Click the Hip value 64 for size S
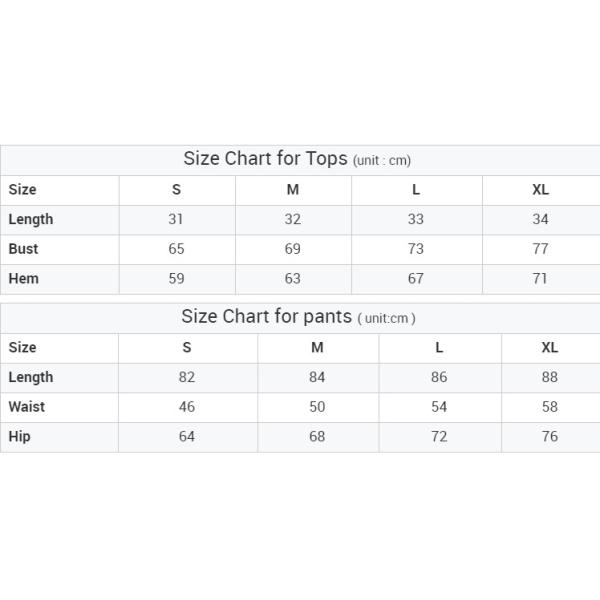The image size is (600, 600). point(187,436)
